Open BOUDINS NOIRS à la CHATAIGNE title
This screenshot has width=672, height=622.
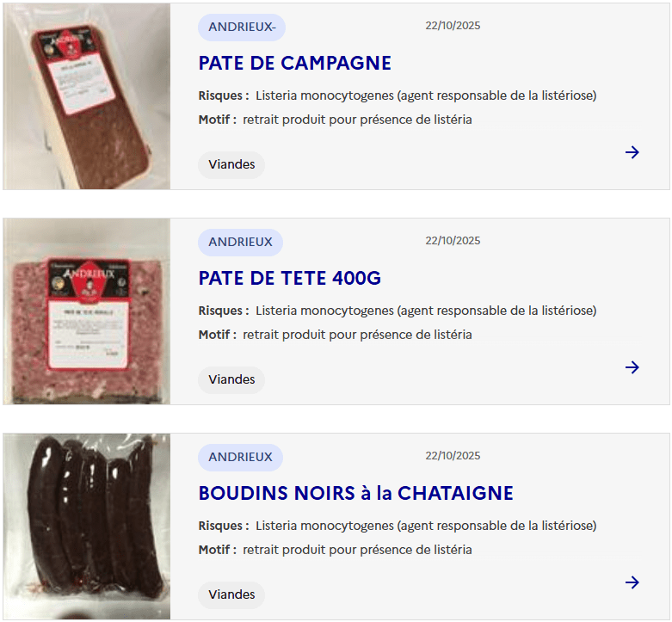[355, 493]
